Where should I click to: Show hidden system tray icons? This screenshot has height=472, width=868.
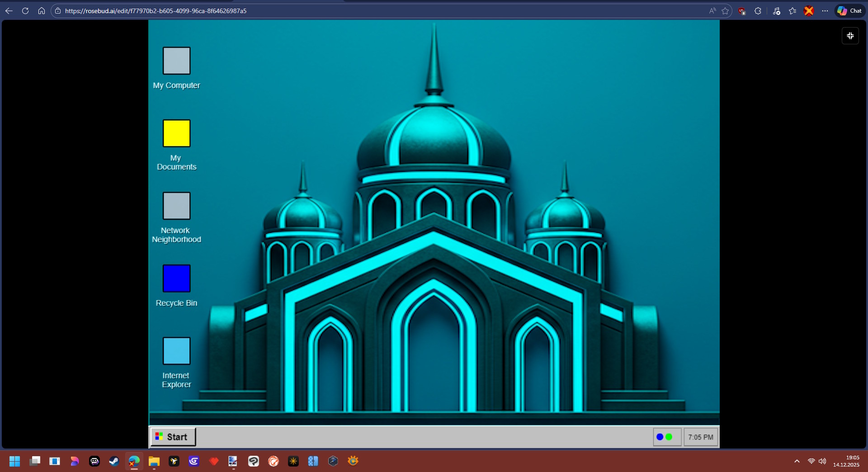(x=797, y=461)
